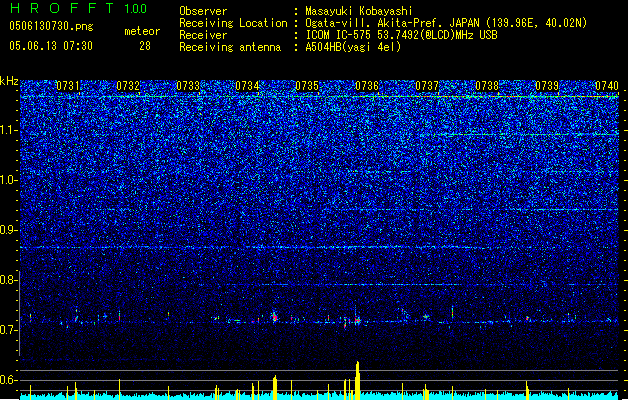
Task: Click the 0734 time marker
Action: coord(247,86)
